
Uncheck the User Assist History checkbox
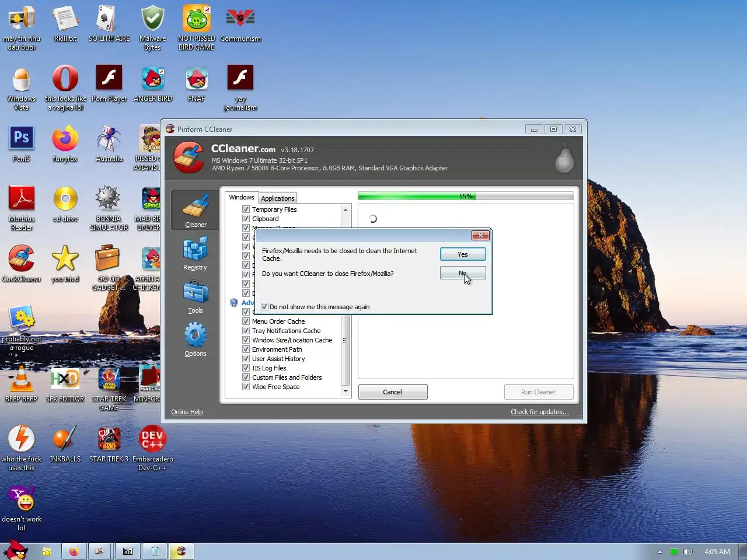pos(246,359)
